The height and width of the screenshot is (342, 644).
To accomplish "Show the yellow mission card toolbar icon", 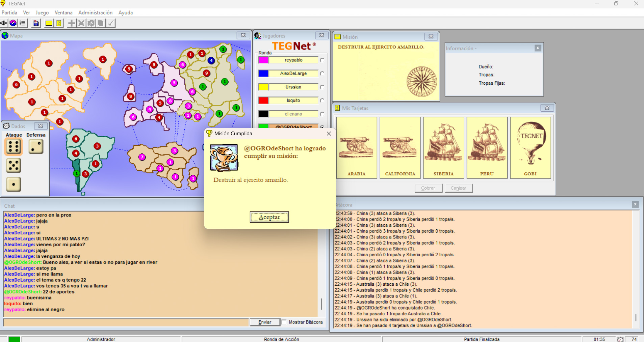I will (49, 23).
